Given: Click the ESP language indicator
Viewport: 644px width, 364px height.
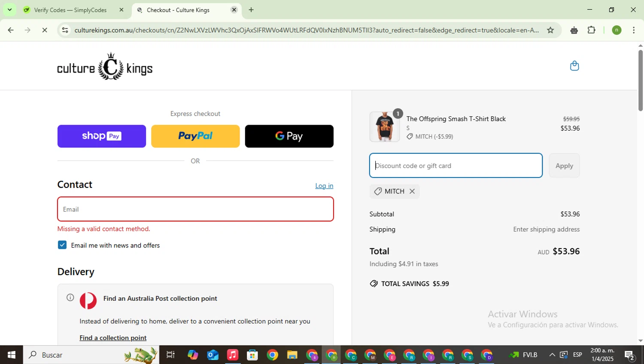Looking at the screenshot, I should [x=577, y=355].
